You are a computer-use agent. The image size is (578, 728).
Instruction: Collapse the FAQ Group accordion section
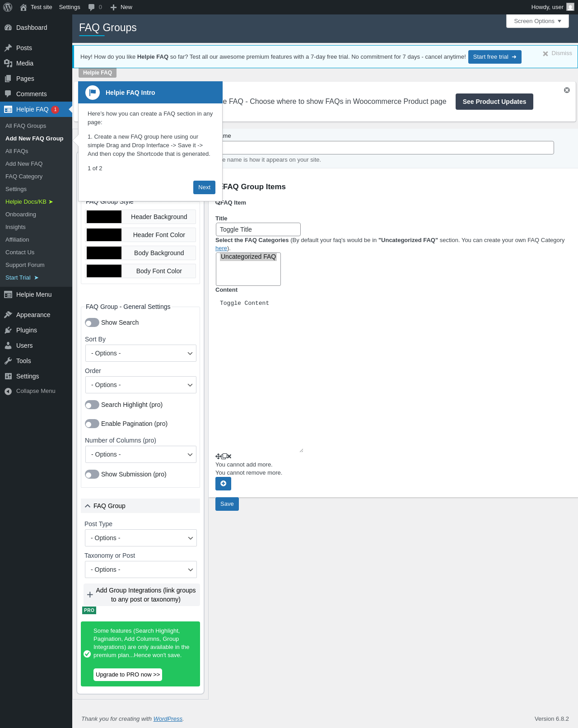(x=140, y=506)
